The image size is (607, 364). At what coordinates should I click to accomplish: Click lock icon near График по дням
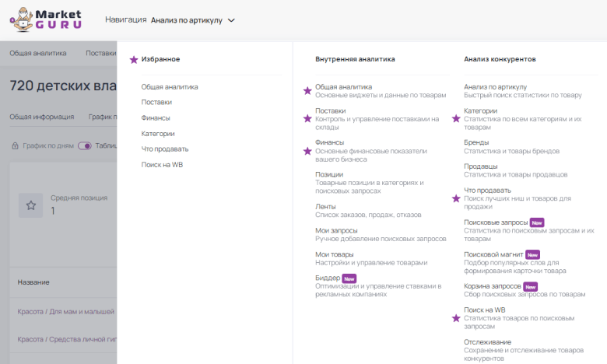tap(15, 145)
